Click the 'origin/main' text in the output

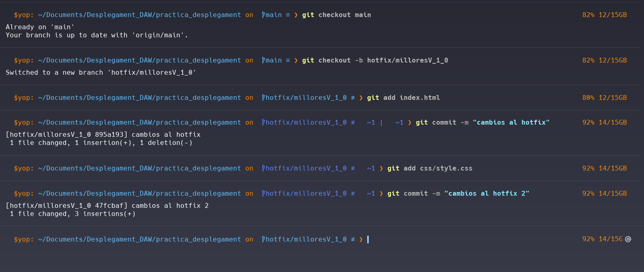pyautogui.click(x=158, y=35)
